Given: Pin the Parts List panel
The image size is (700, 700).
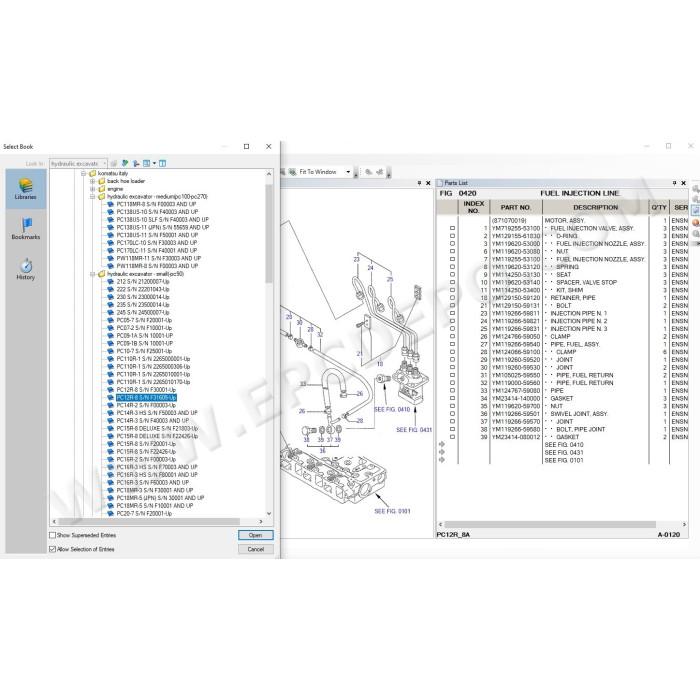Looking at the screenshot, I should 674,183.
